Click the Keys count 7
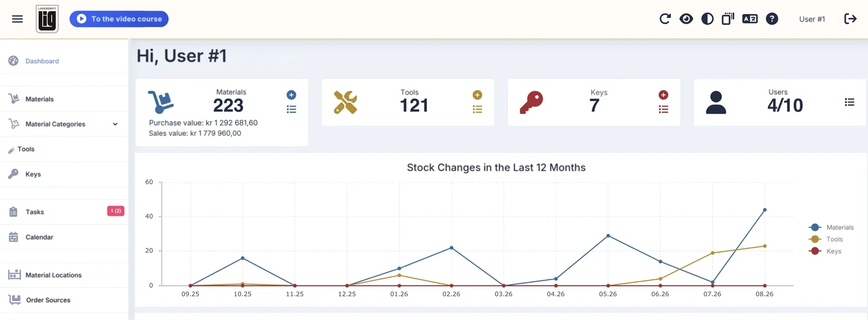 coord(595,105)
